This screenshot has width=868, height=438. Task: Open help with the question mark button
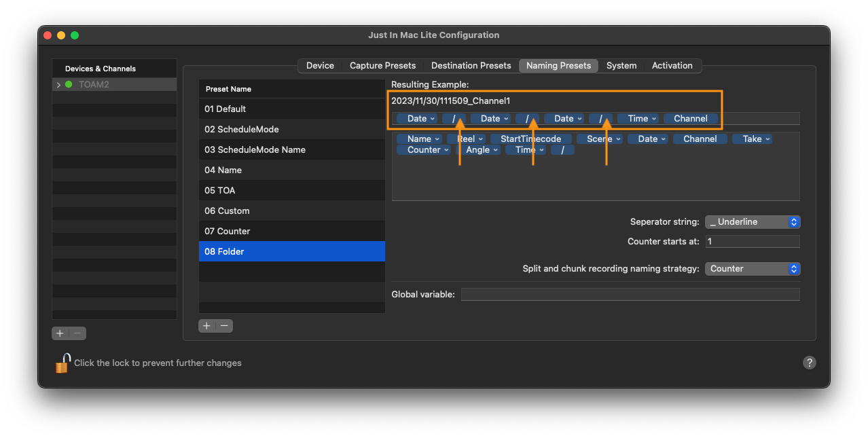(809, 363)
